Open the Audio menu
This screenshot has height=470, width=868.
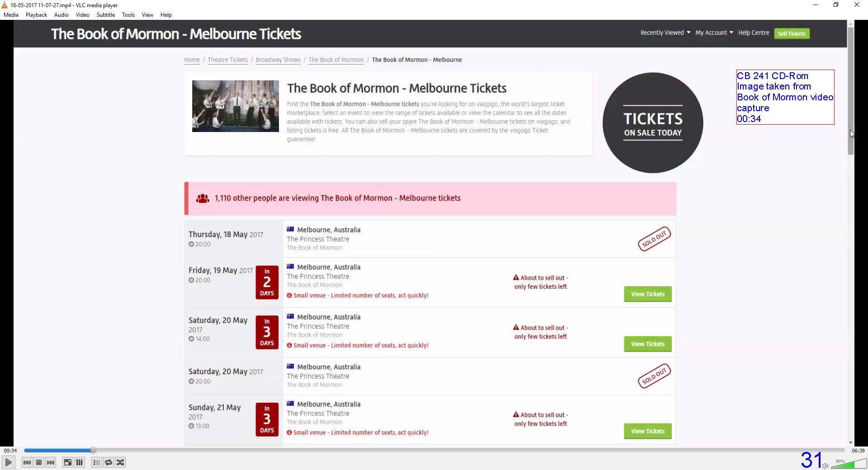click(61, 15)
